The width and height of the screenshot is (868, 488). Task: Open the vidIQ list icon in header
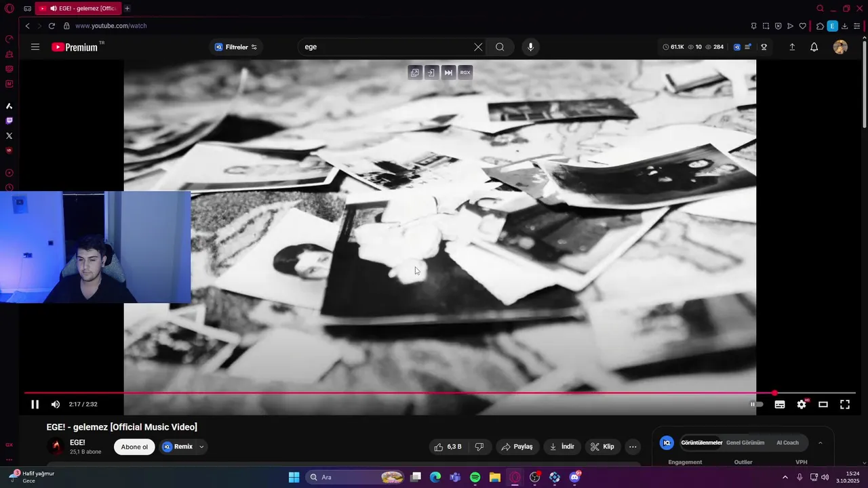click(748, 47)
